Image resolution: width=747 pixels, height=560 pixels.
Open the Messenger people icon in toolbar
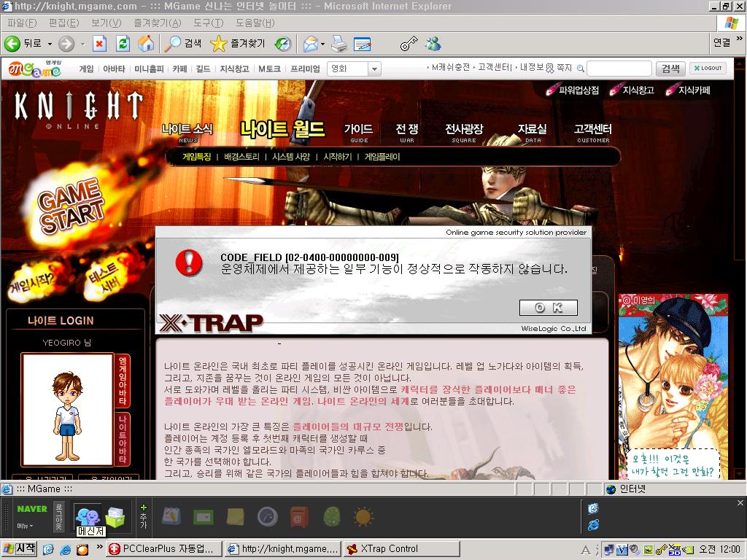pos(433,44)
